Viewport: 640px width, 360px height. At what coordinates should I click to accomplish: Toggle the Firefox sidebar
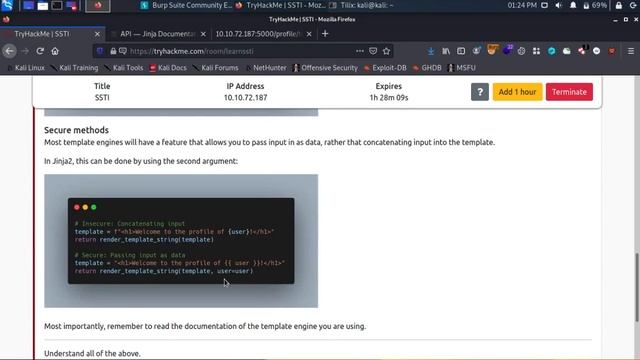coord(461,51)
